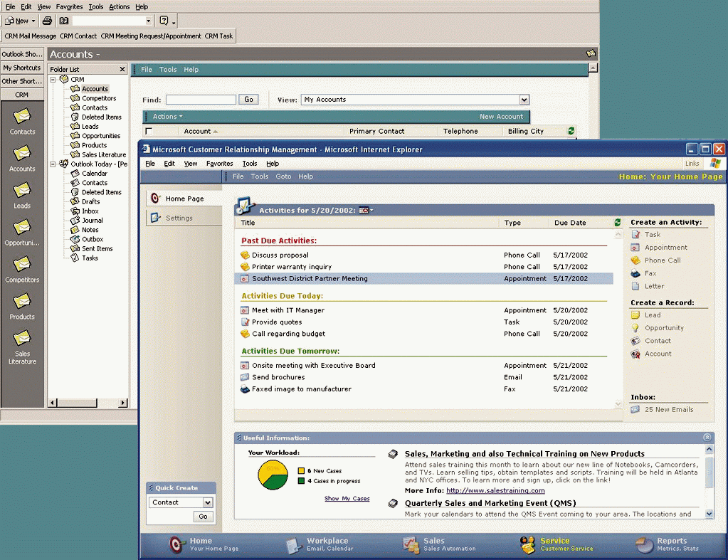The image size is (728, 560).
Task: Expand the Quick Create Contact dropdown
Action: click(208, 502)
